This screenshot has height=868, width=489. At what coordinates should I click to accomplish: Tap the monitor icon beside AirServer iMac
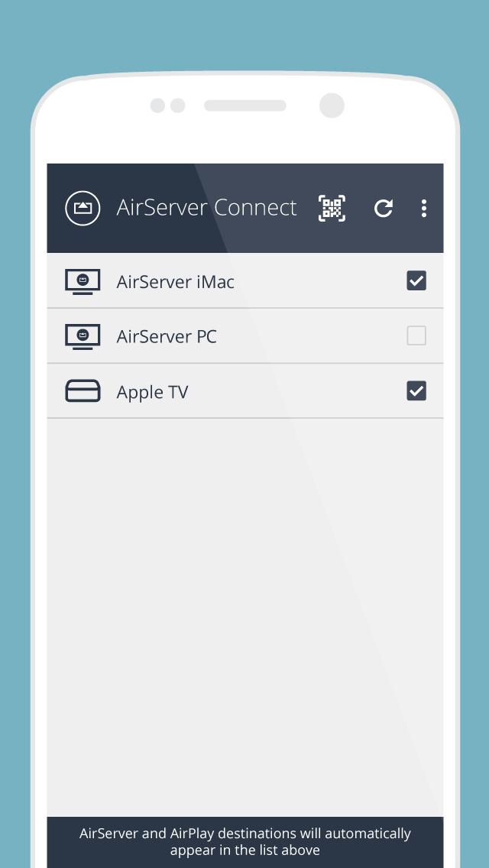(x=83, y=281)
